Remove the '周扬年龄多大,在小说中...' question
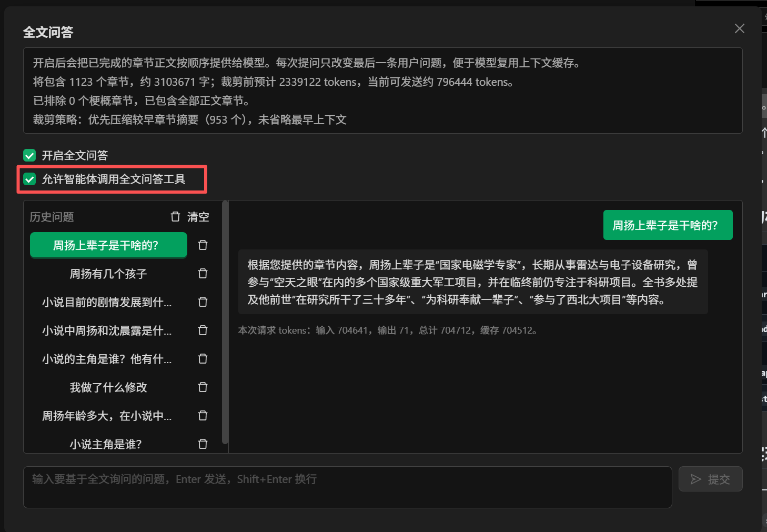 [203, 416]
